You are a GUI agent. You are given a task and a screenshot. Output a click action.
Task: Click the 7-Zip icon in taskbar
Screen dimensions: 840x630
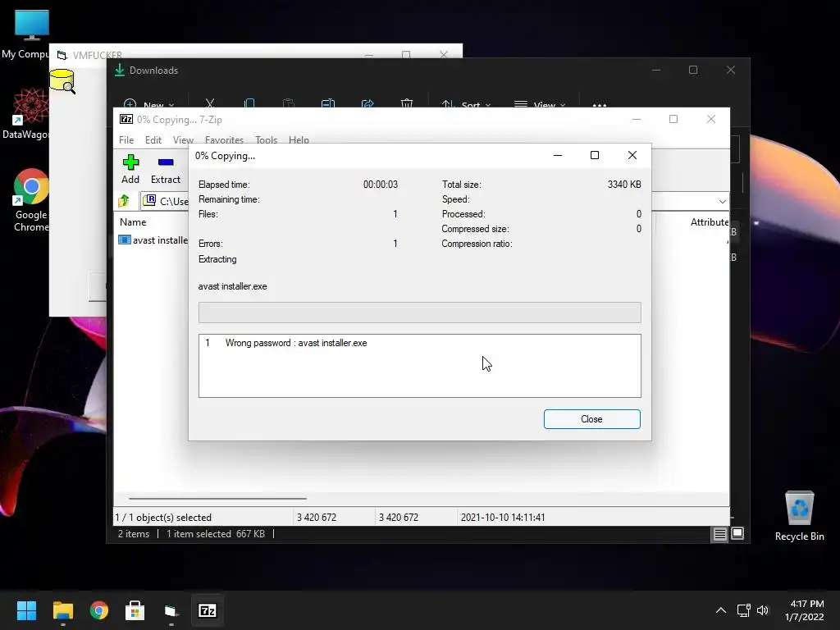click(x=208, y=610)
